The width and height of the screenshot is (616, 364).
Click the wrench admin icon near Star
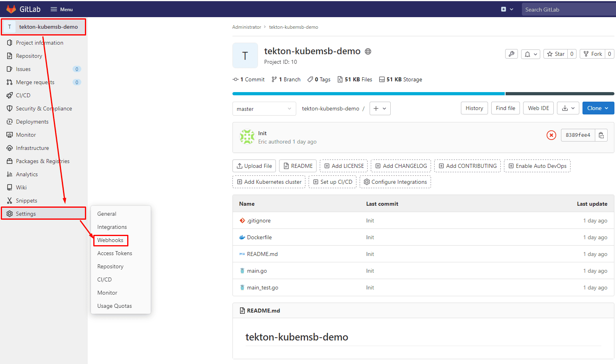[512, 54]
